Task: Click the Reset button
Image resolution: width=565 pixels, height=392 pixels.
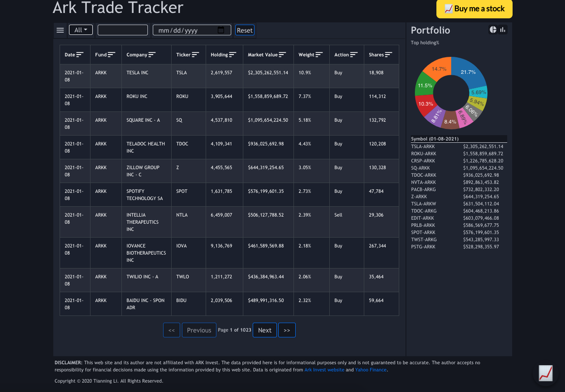Action: coord(245,30)
